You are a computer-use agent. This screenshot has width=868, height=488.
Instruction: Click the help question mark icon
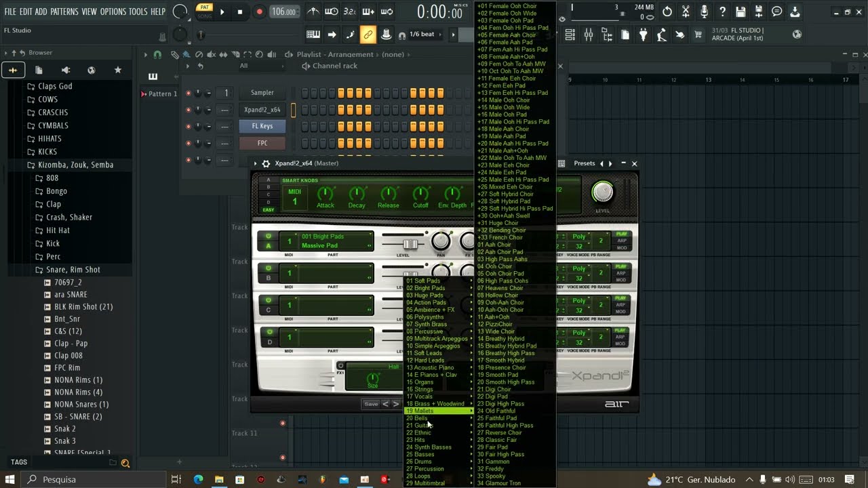click(722, 12)
